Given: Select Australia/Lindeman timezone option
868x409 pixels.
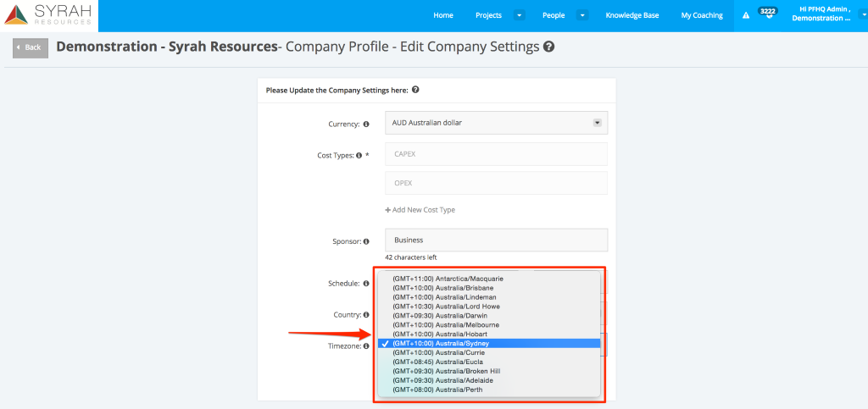Looking at the screenshot, I should (x=489, y=297).
